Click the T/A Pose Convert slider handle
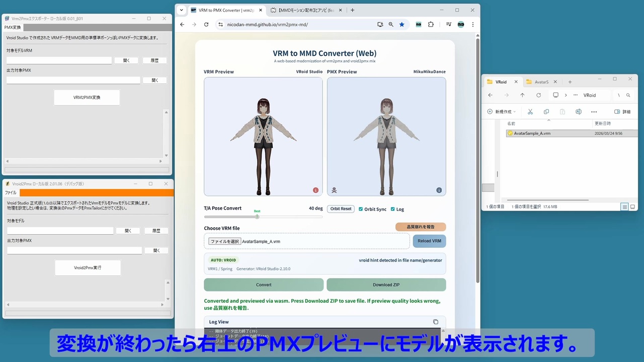644x362 pixels. click(257, 217)
